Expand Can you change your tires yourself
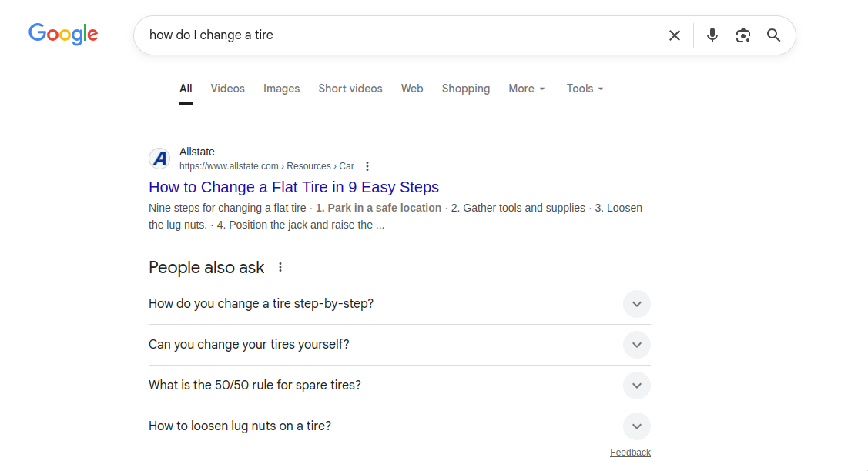 click(x=399, y=345)
